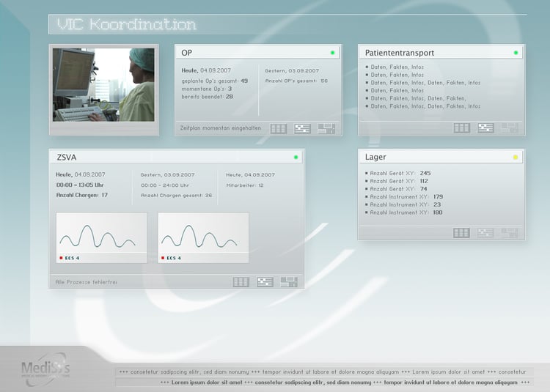This screenshot has height=392, width=550.
Task: Click the green status dot in OP header
Action: pyautogui.click(x=332, y=53)
